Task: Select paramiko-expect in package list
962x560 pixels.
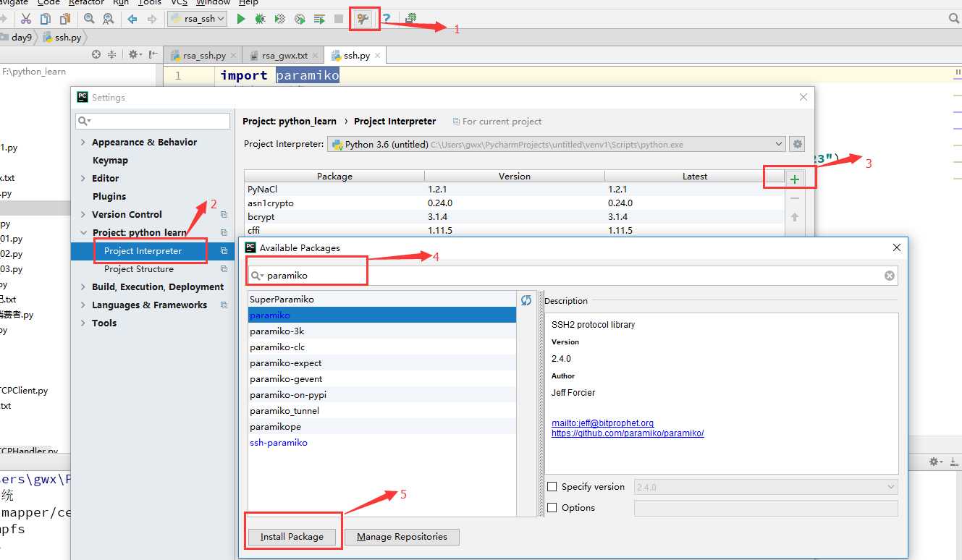Action: click(x=382, y=363)
